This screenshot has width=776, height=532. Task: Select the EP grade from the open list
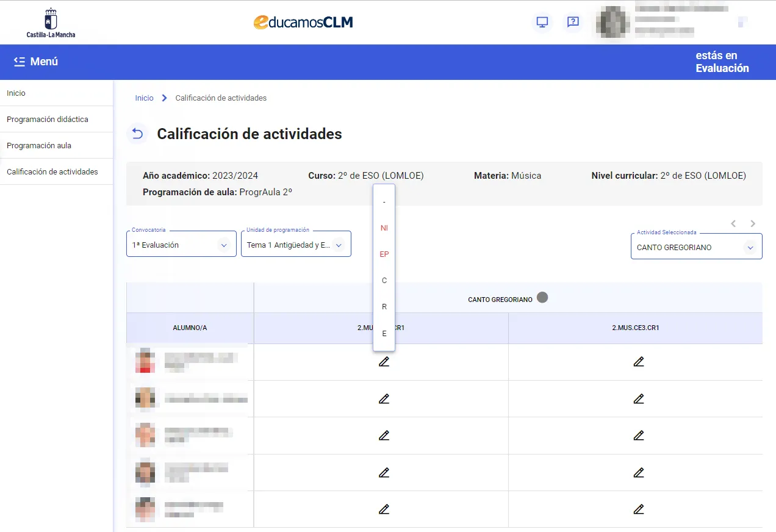coord(384,254)
